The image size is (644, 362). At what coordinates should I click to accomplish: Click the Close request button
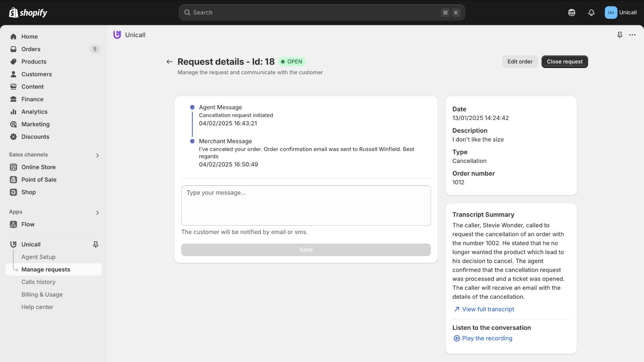pyautogui.click(x=564, y=62)
